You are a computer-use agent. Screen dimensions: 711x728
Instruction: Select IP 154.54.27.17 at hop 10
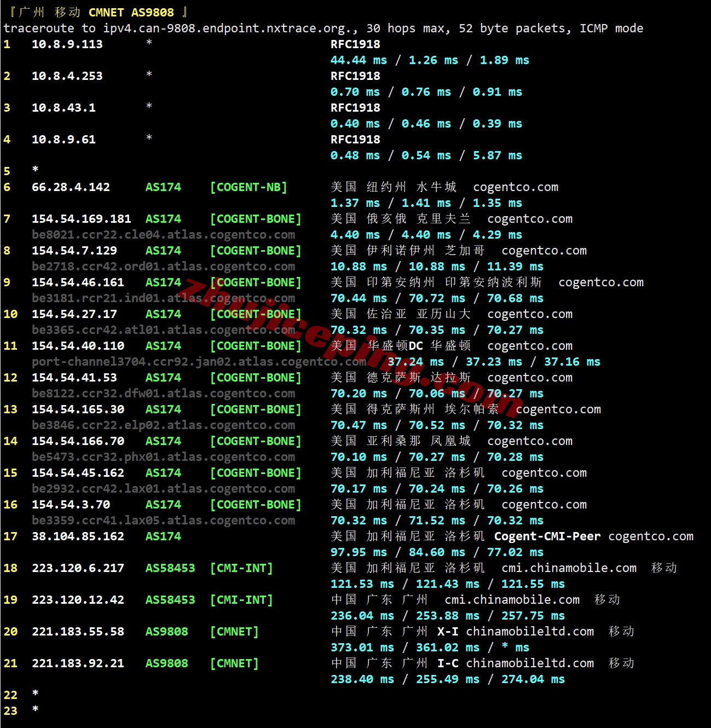pyautogui.click(x=74, y=314)
